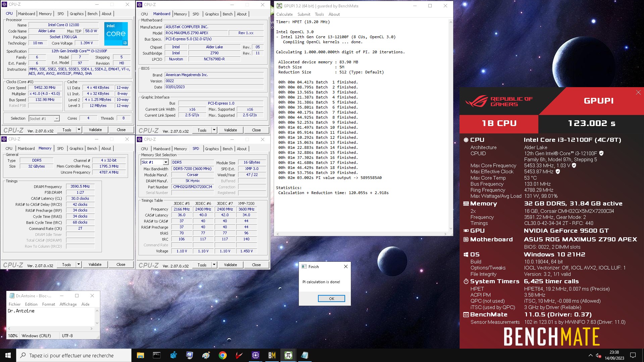644x362 pixels.
Task: Click the 100% zoom level in Notepad status bar
Action: 13,336
